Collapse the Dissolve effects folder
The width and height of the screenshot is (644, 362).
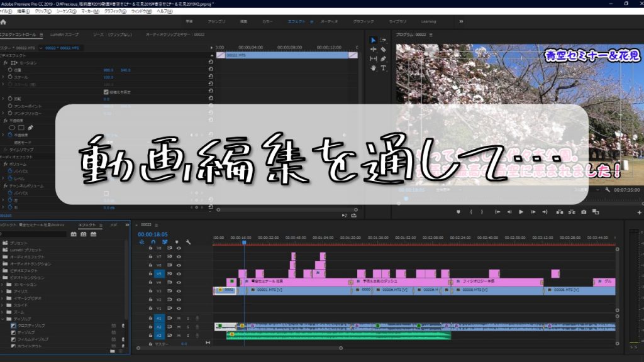3,319
